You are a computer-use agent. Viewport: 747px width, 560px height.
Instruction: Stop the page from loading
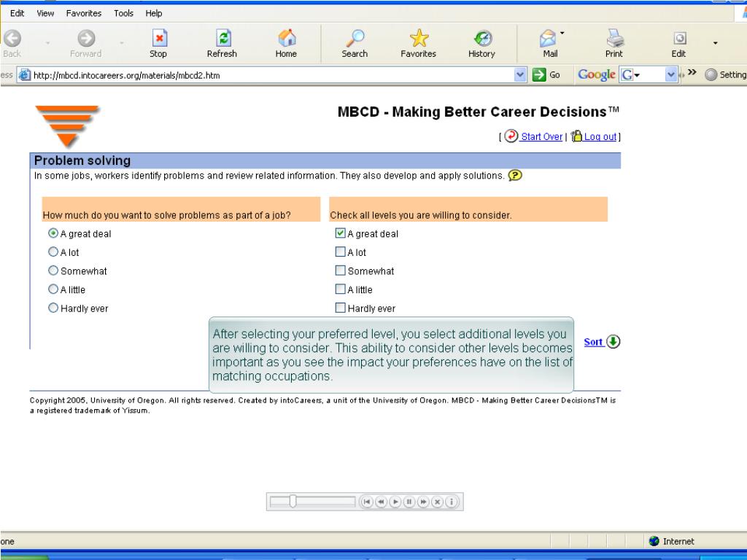(158, 43)
